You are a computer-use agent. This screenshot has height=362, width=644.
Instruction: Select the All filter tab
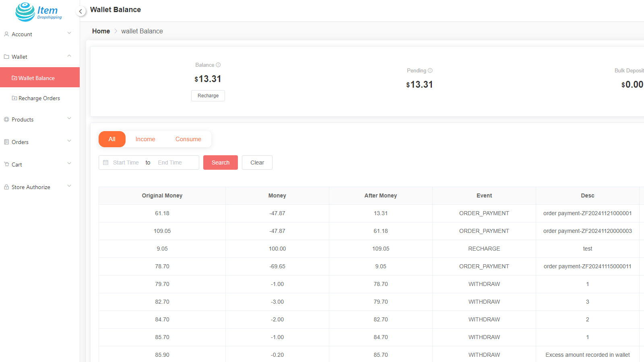point(112,139)
